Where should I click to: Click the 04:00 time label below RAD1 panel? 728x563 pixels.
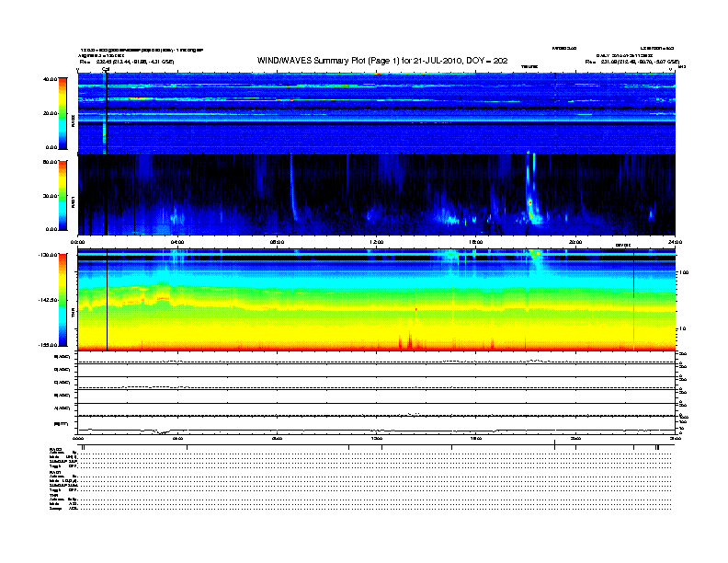coord(177,242)
